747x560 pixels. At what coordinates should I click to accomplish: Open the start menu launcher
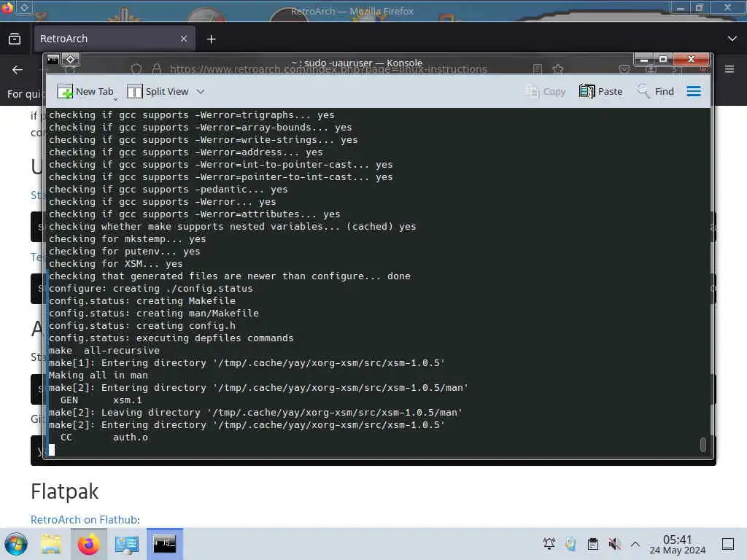click(16, 544)
